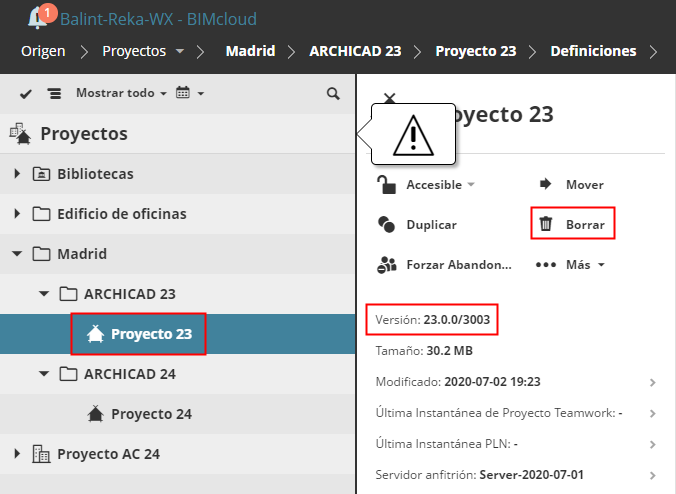Screen dimensions: 676x494
Task: Click the Modificado 2020-07-02 19:23 text
Action: click(458, 382)
